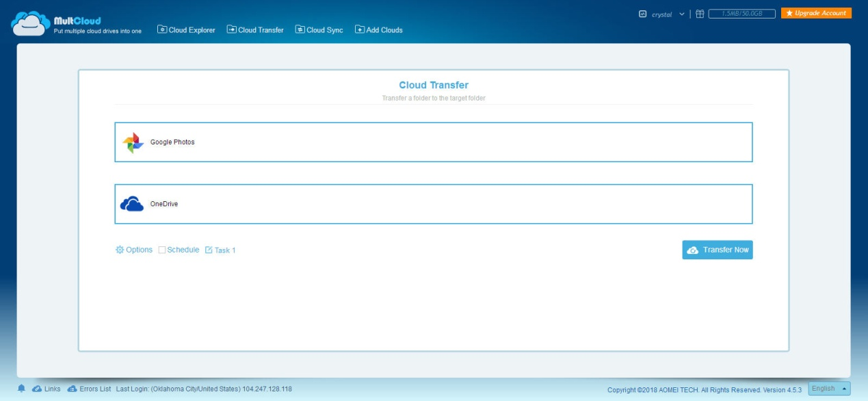Open the notification bell icon
The height and width of the screenshot is (401, 868).
point(21,389)
